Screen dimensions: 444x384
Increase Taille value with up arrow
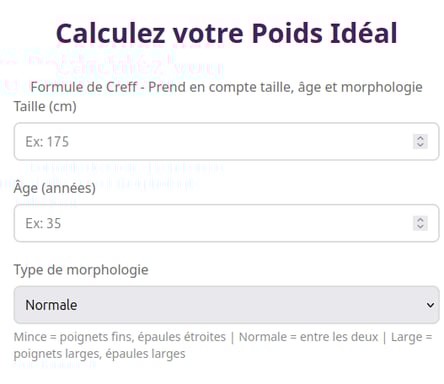tap(420, 138)
